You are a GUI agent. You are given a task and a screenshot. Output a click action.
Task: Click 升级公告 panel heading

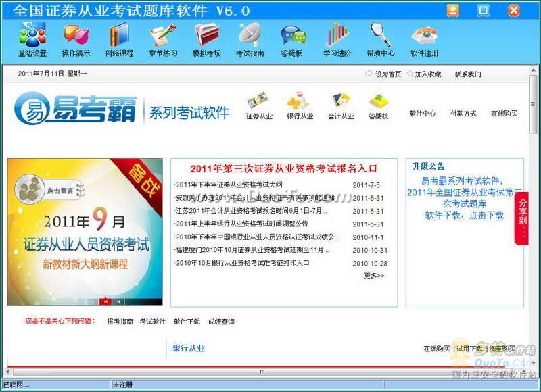pos(428,166)
